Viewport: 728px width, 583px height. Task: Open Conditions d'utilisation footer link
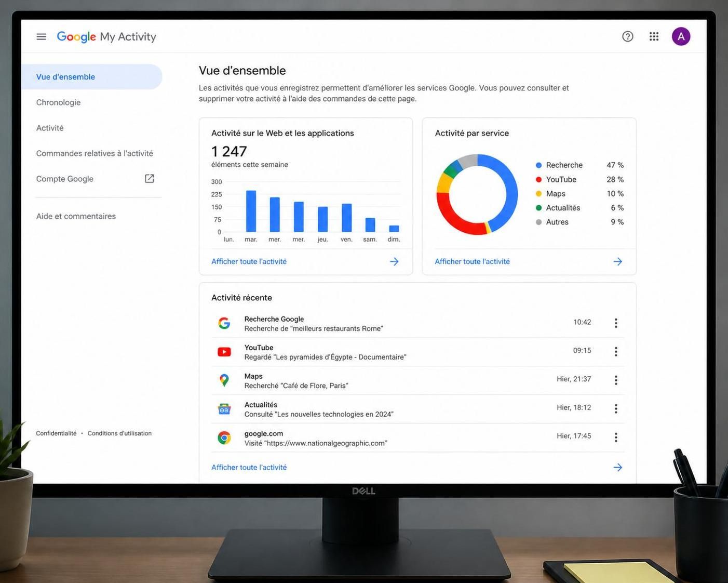[x=119, y=433]
